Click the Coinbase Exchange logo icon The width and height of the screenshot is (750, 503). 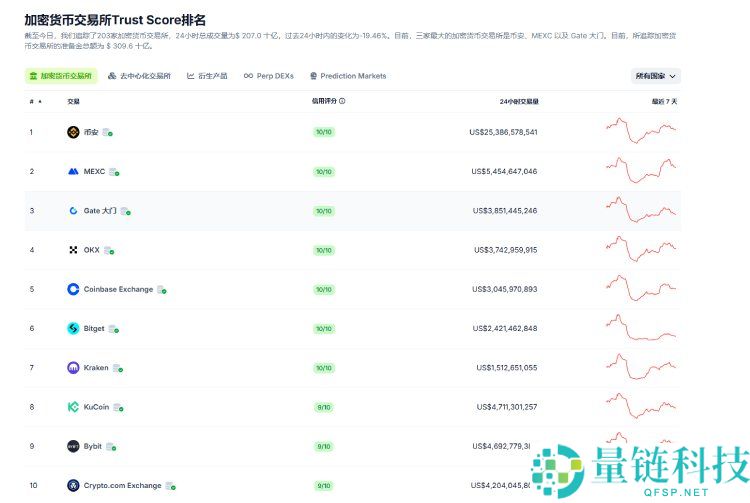point(73,289)
